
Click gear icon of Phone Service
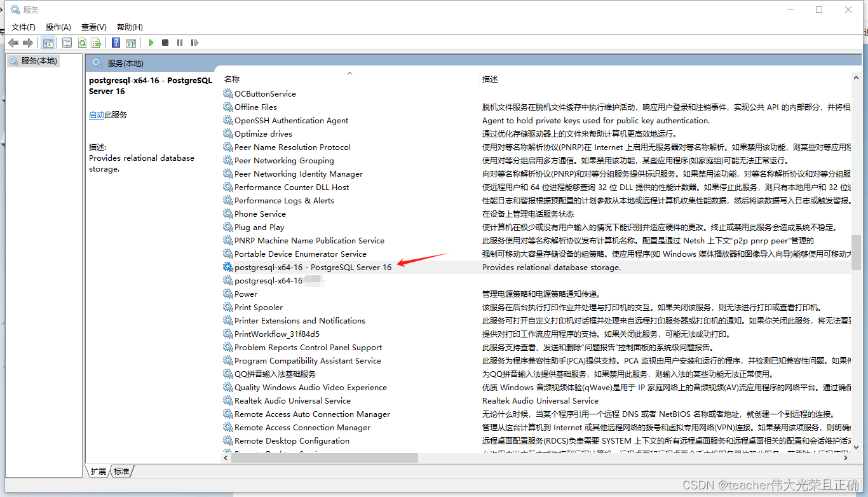click(x=228, y=214)
